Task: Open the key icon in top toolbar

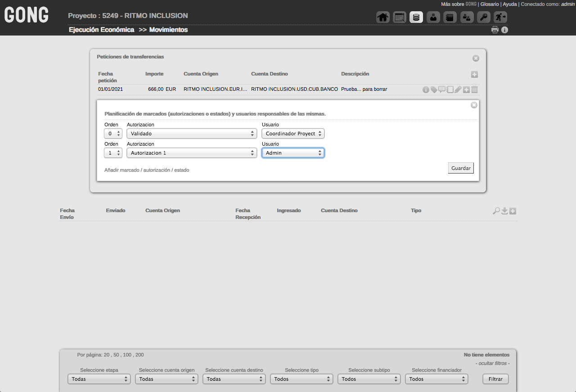Action: [x=484, y=18]
